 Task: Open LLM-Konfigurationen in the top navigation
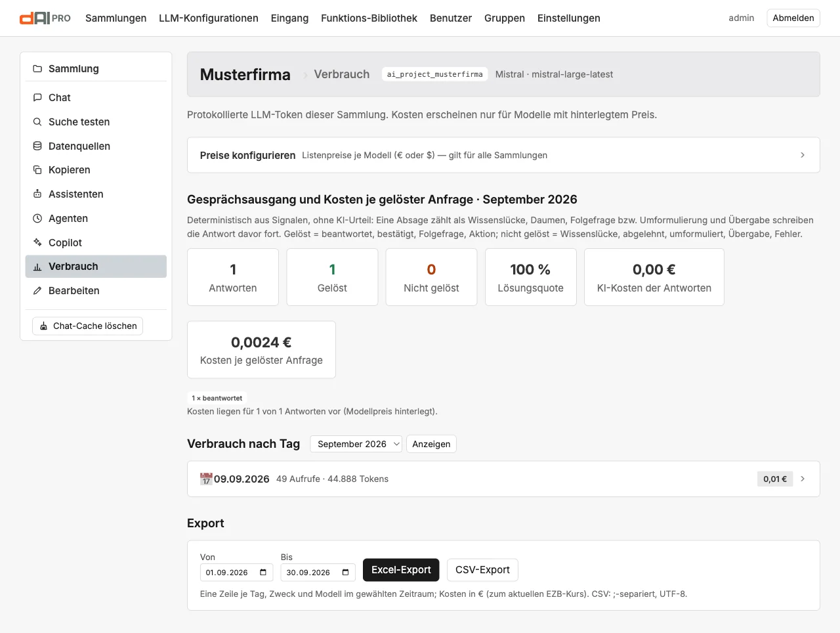(x=209, y=18)
